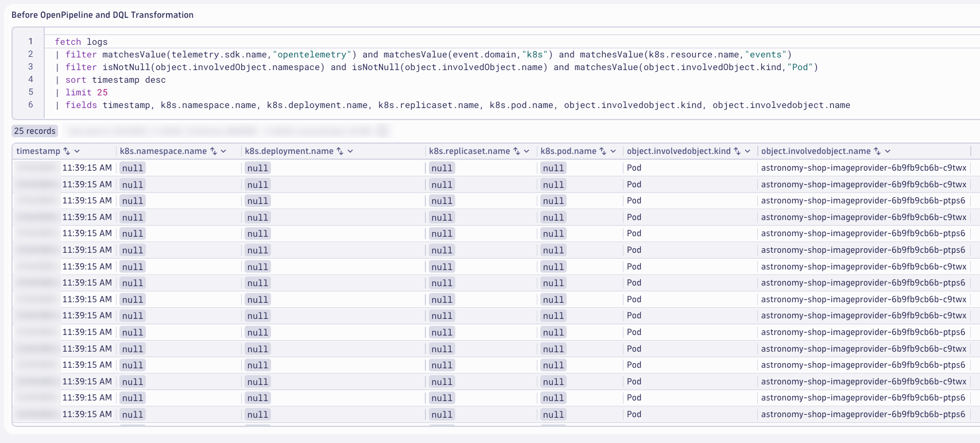The height and width of the screenshot is (443, 980).
Task: Click third row's astronomy-shop-imageprovider-6b9fb9cb6b-ptps6 cell
Action: (863, 201)
